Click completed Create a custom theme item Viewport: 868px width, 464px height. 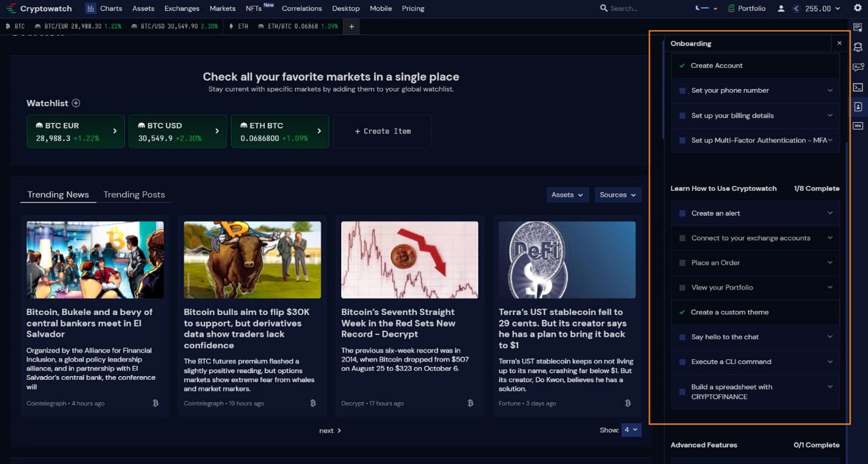point(755,313)
